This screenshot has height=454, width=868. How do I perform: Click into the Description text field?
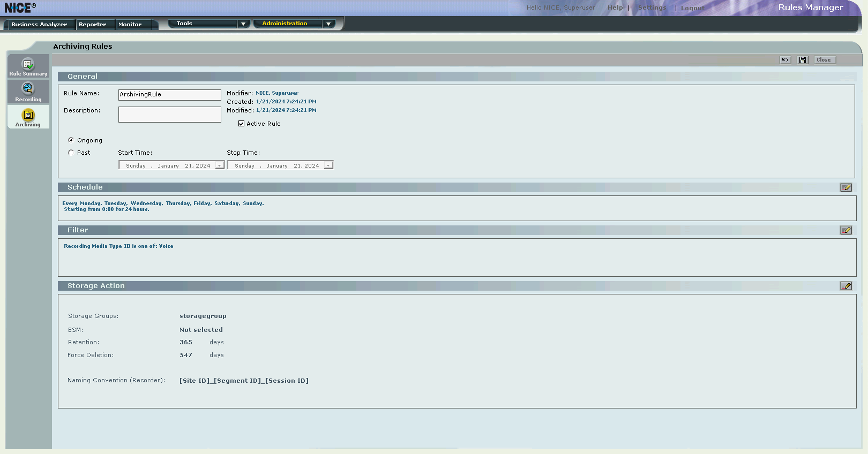click(x=169, y=115)
